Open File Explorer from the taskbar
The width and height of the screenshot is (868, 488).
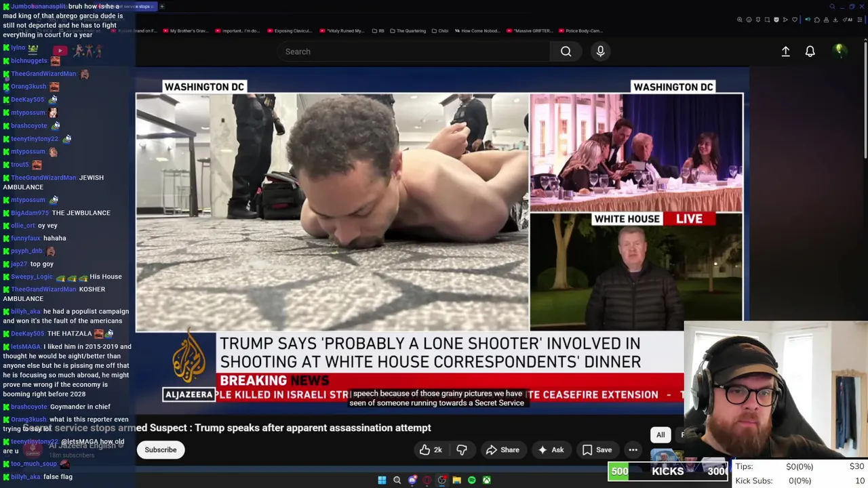pyautogui.click(x=456, y=480)
